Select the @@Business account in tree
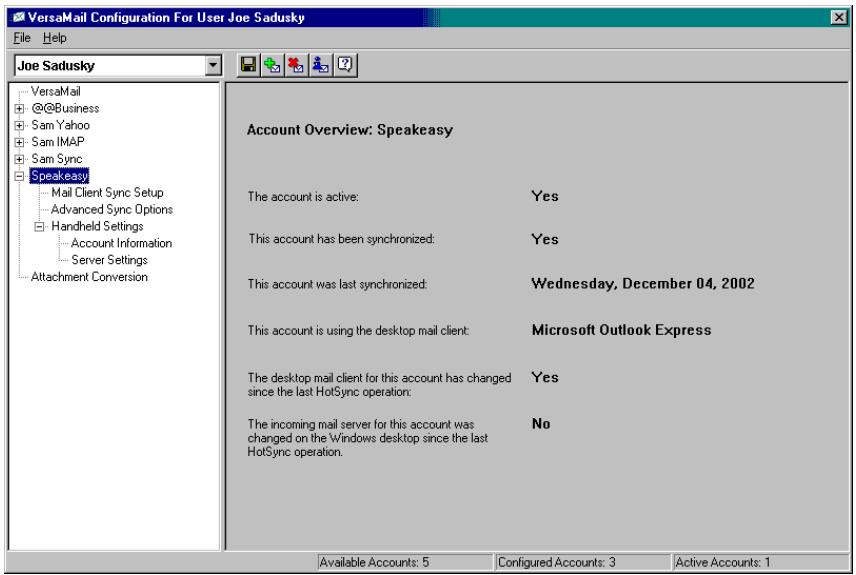The image size is (856, 575). pyautogui.click(x=66, y=108)
